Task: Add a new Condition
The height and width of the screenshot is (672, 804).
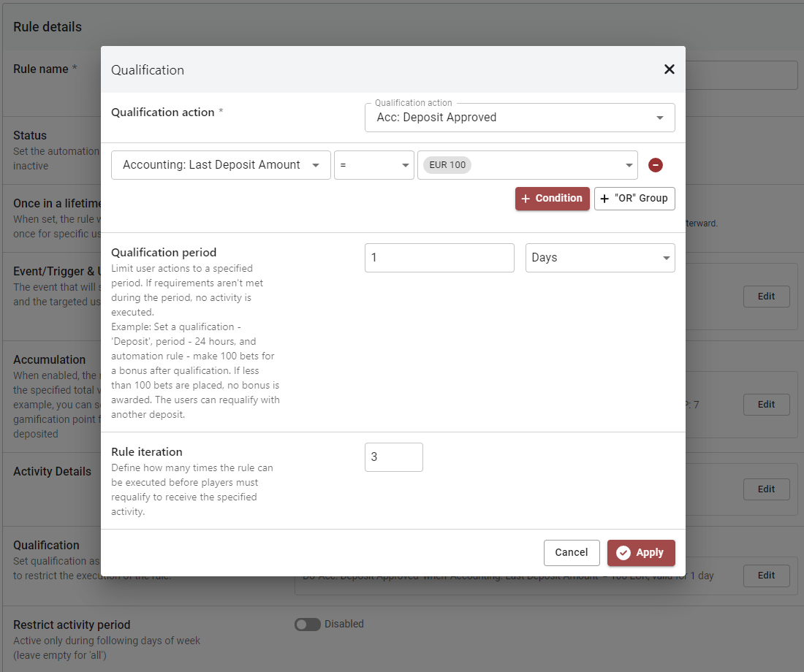Action: coord(552,199)
